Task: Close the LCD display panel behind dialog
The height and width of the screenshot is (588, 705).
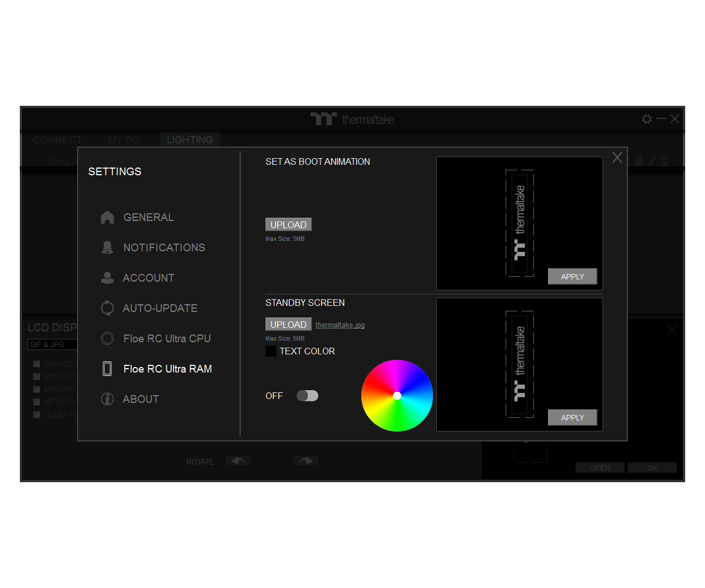Action: point(672,331)
